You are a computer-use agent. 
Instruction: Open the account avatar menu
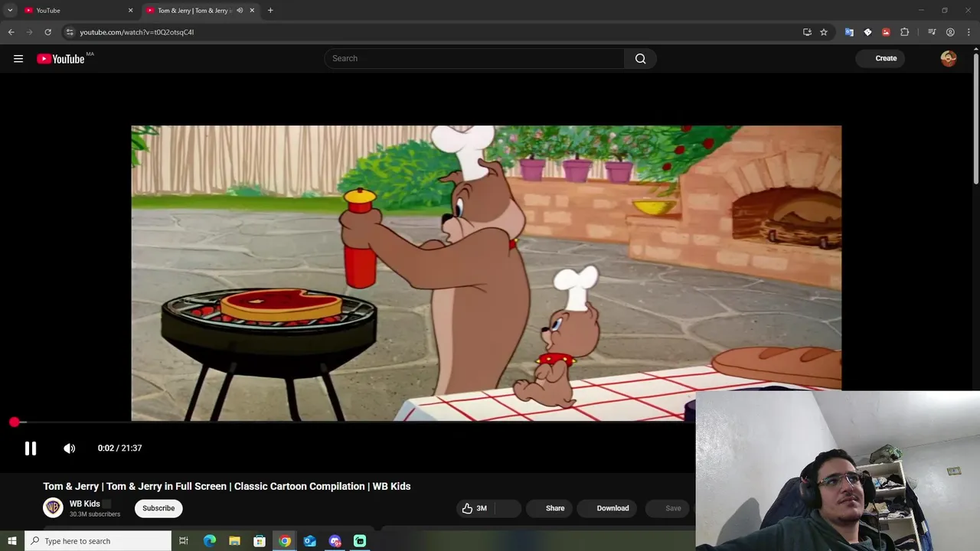click(x=949, y=58)
